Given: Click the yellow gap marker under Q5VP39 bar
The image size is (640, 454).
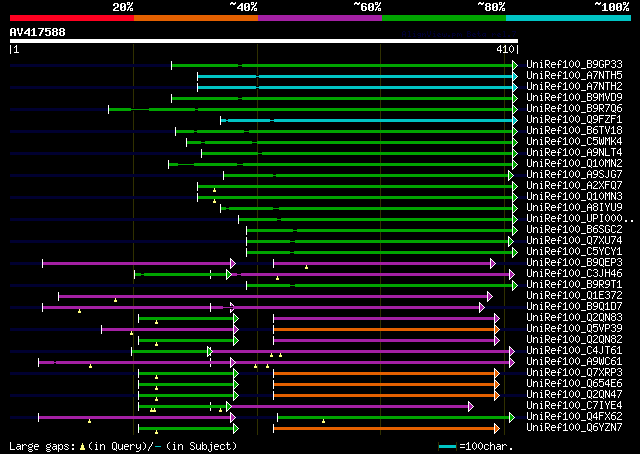Looking at the screenshot, I should coord(131,334).
